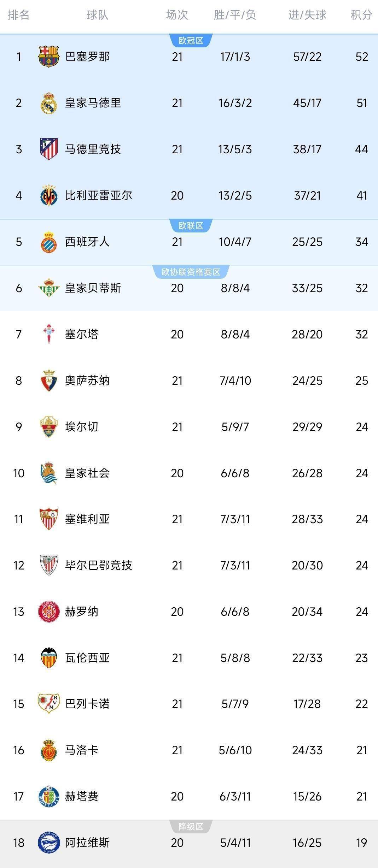The height and width of the screenshot is (868, 378).
Task: Select the Celta Vigo badge
Action: point(48,334)
